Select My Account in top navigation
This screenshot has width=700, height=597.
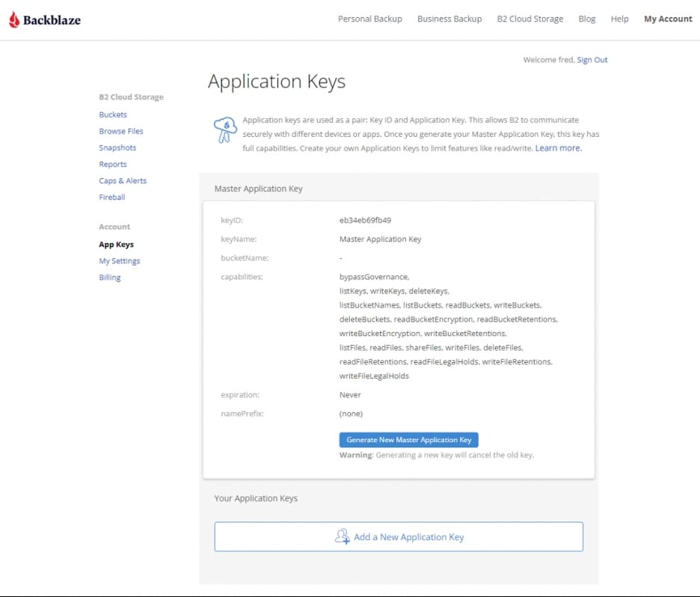[x=668, y=19]
